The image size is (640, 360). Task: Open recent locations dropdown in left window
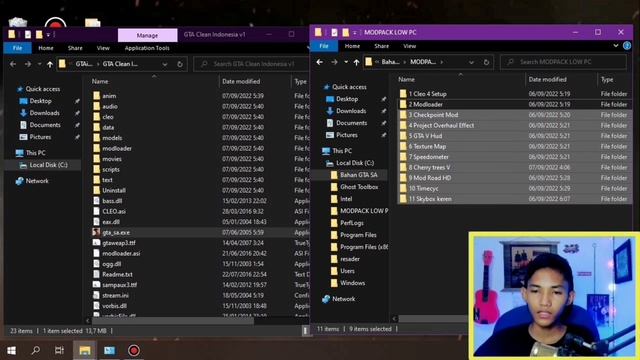39,64
